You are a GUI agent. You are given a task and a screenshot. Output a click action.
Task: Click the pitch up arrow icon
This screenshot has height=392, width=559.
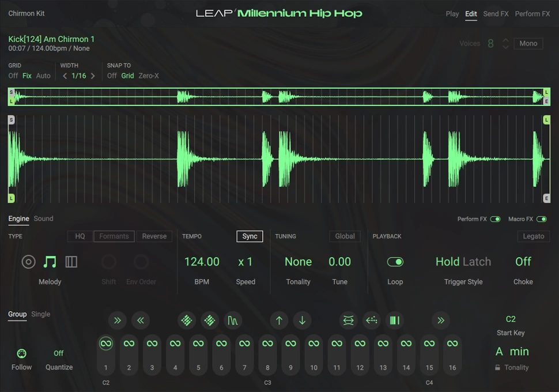pyautogui.click(x=279, y=321)
